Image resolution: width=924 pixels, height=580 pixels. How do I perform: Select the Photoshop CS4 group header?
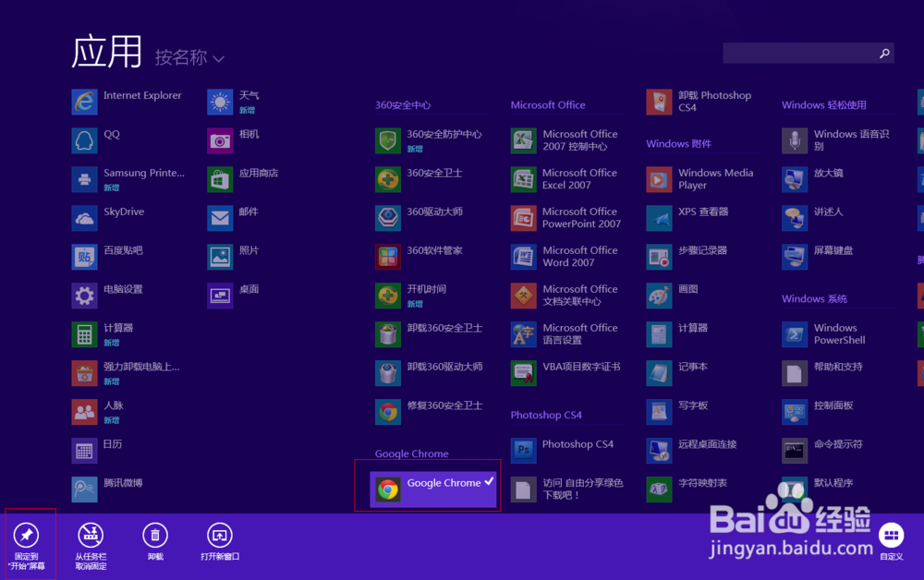(546, 415)
